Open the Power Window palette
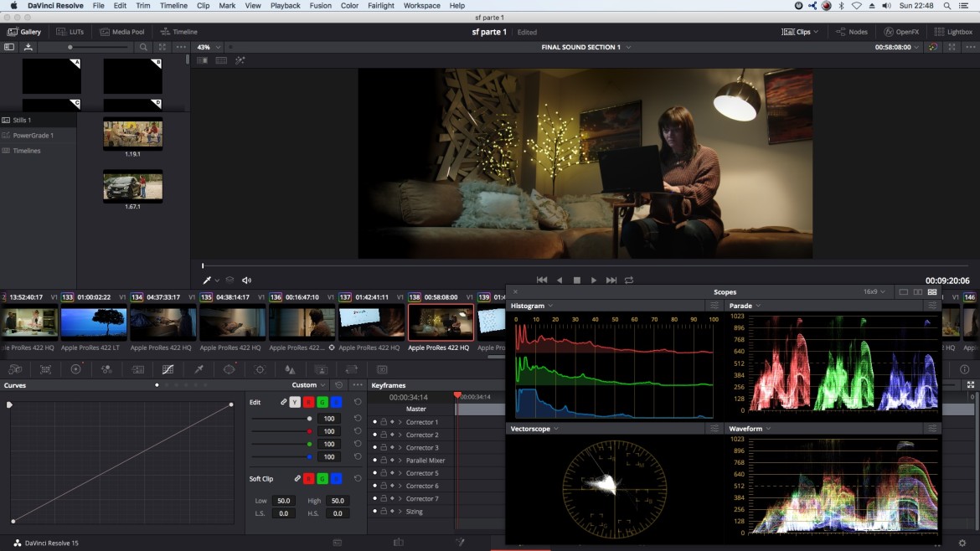This screenshot has height=551, width=980. tap(230, 370)
